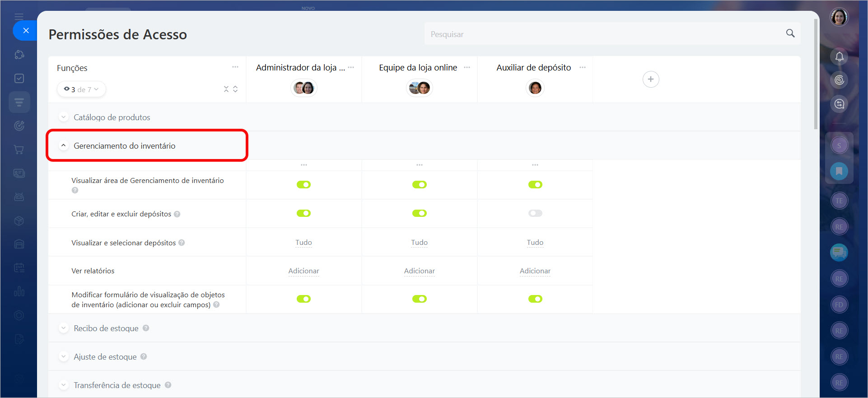868x398 pixels.
Task: Open options for Equipe da loja online
Action: coord(467,67)
